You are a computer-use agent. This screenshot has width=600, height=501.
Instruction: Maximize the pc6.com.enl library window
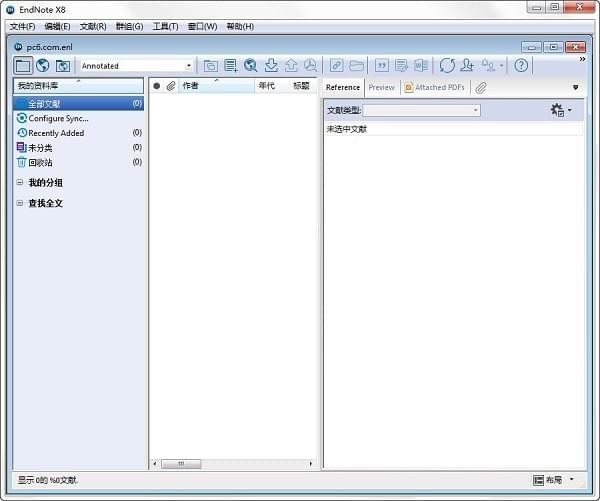point(553,47)
